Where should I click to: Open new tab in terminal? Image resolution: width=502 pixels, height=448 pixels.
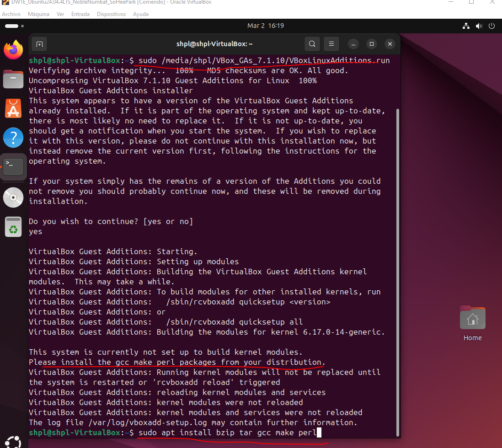[39, 44]
